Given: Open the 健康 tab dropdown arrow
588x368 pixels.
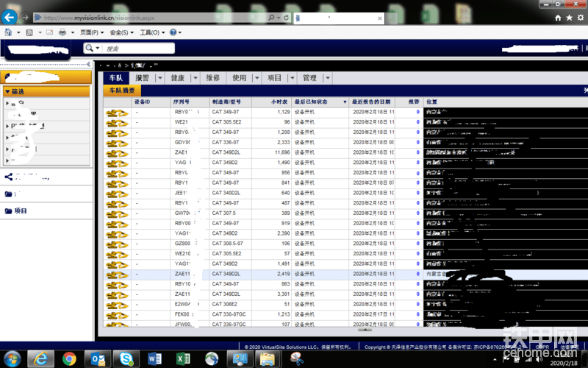Looking at the screenshot, I should click(x=196, y=78).
